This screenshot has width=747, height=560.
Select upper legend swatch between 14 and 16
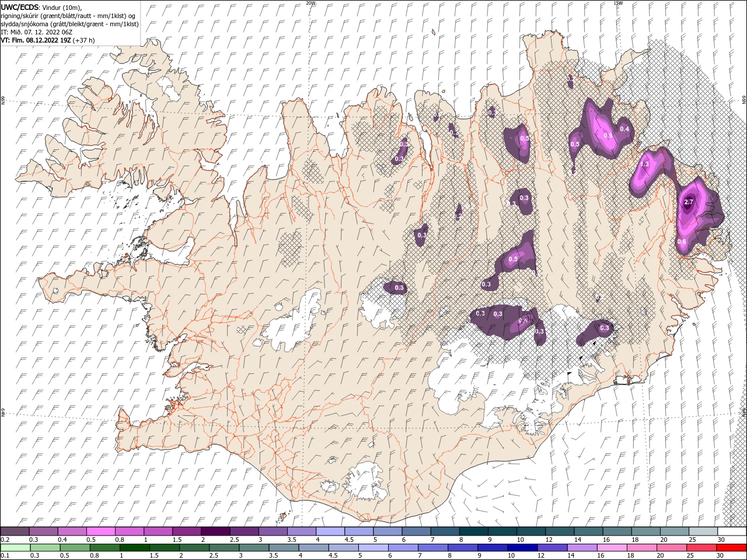coord(589,531)
